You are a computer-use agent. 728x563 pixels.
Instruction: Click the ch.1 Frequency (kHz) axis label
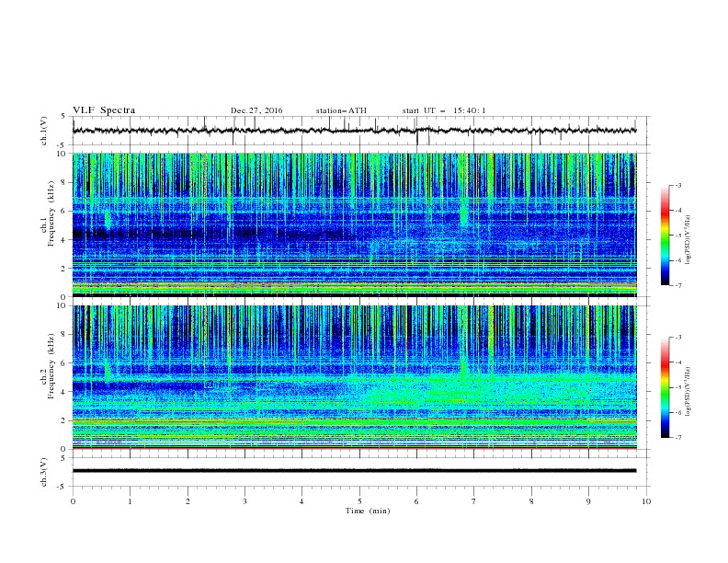(48, 224)
